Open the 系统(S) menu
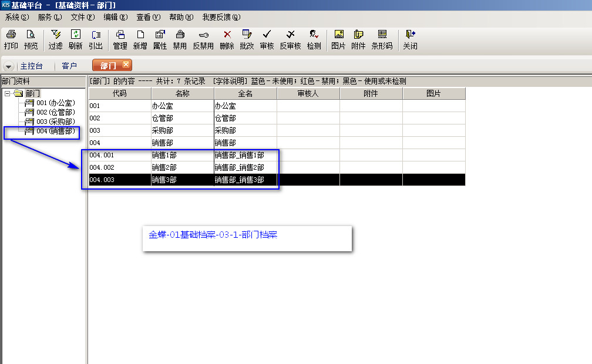 (x=16, y=18)
